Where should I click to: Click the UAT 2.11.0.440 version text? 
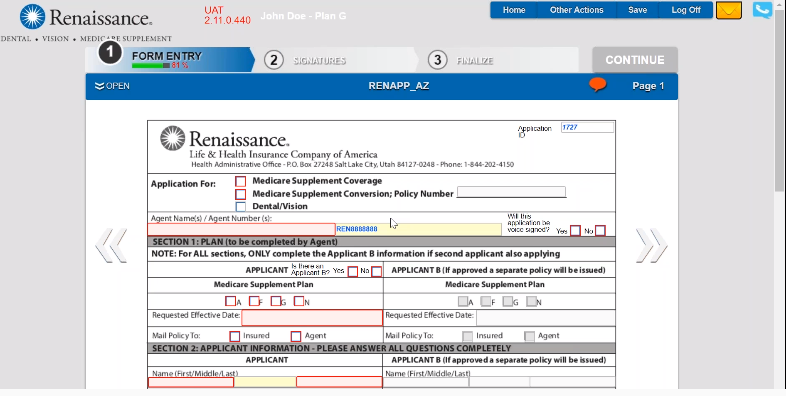tap(228, 16)
